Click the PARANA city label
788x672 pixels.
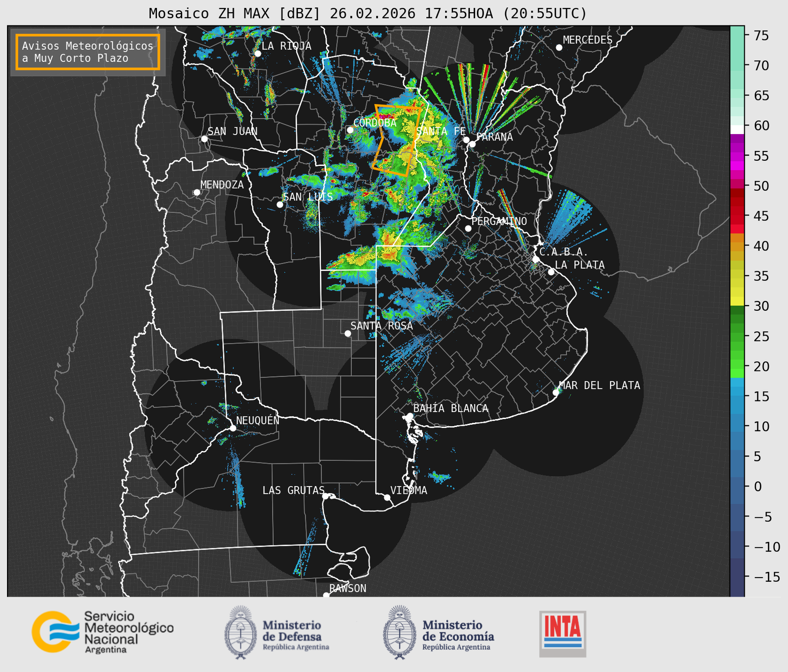coord(494,137)
